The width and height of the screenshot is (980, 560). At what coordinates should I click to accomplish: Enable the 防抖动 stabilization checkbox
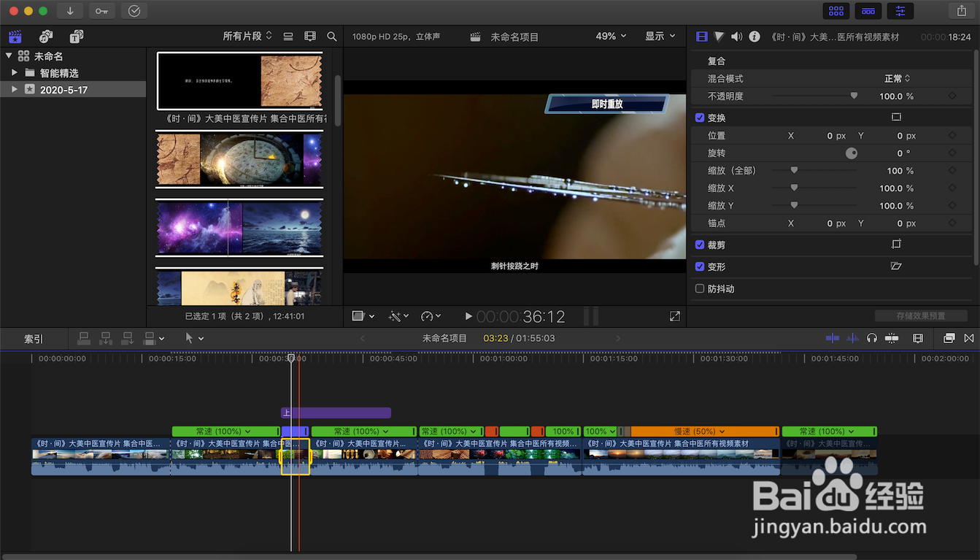click(x=700, y=288)
